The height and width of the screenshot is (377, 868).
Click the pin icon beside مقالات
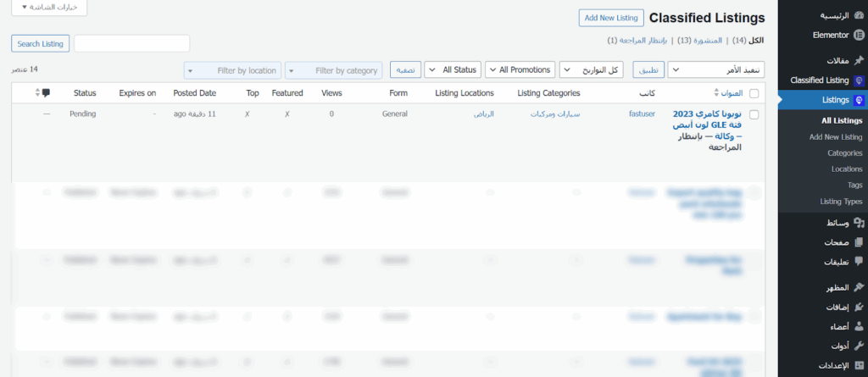point(859,60)
